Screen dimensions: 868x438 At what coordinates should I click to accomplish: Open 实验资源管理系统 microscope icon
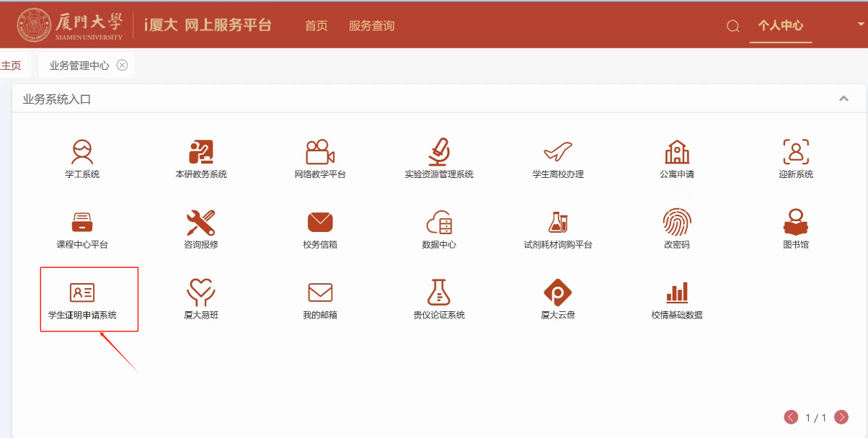pyautogui.click(x=439, y=152)
